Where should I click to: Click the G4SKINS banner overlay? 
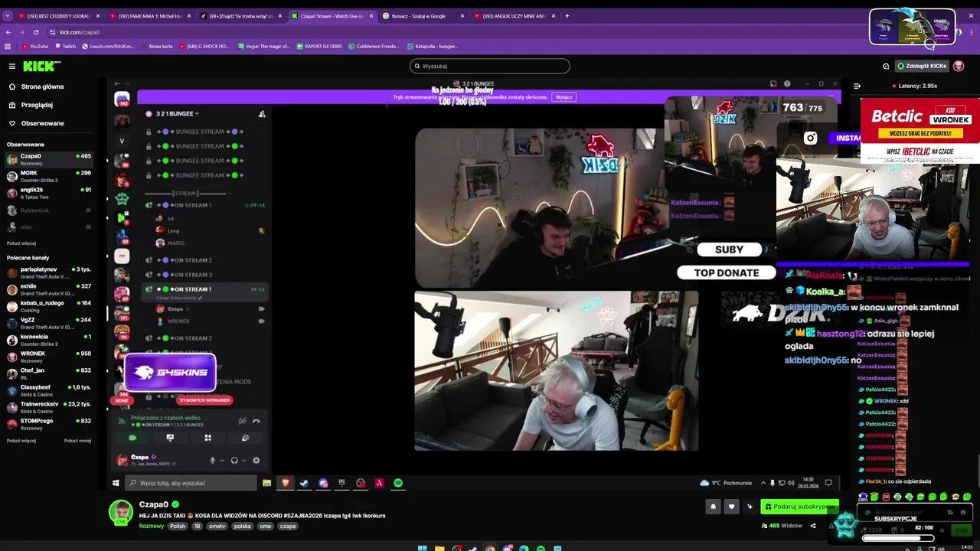[x=170, y=373]
